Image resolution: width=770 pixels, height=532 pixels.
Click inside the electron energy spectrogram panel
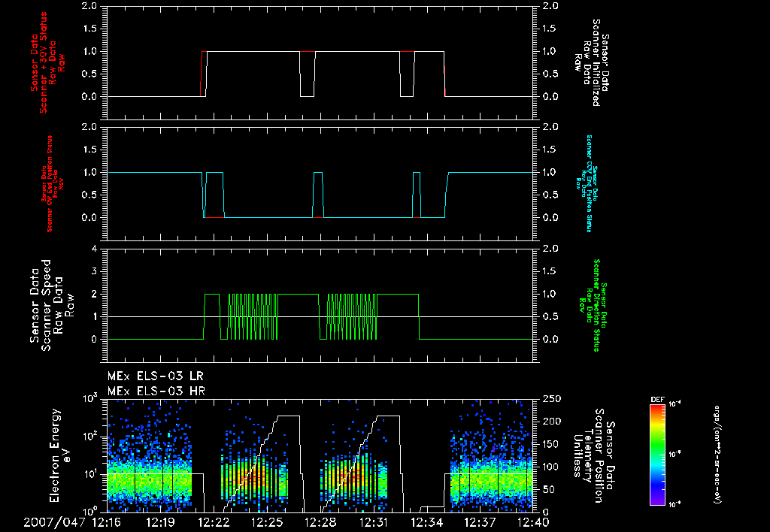pyautogui.click(x=320, y=455)
